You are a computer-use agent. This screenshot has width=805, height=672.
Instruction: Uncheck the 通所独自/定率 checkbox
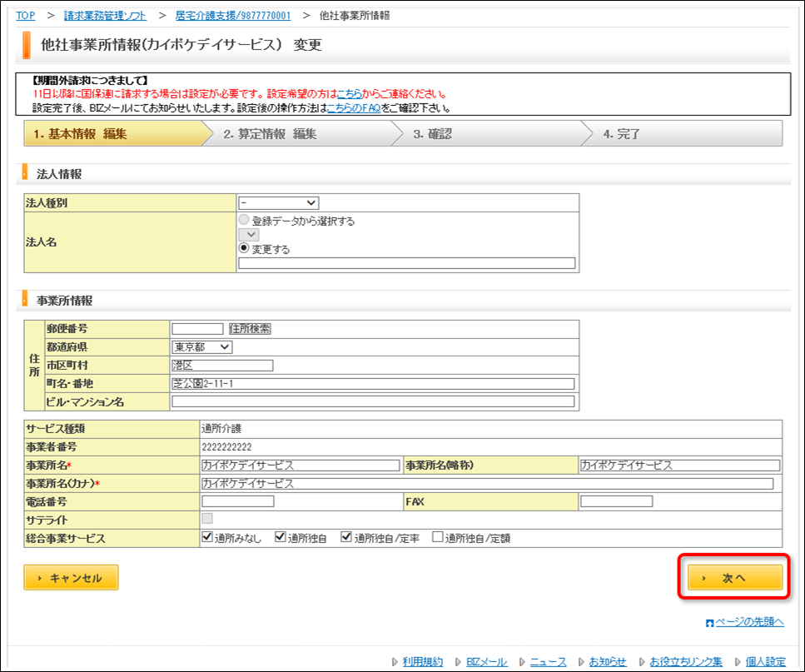coord(346,537)
